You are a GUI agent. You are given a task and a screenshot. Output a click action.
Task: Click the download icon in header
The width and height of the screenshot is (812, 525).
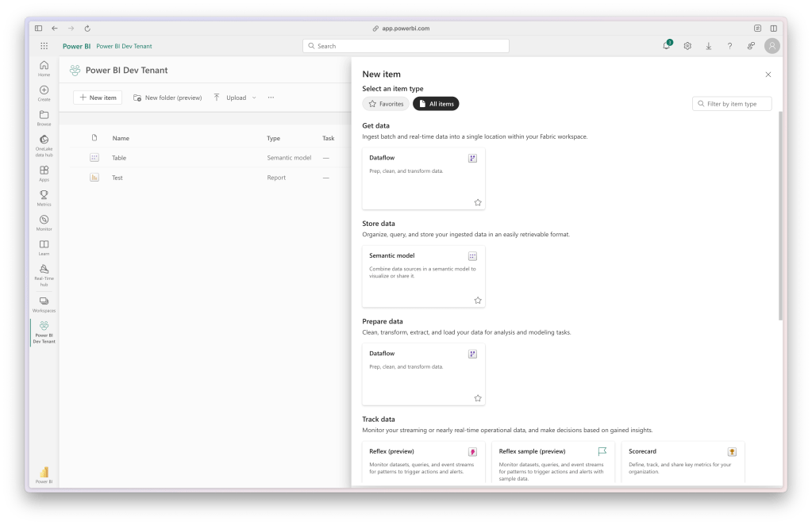coord(709,46)
